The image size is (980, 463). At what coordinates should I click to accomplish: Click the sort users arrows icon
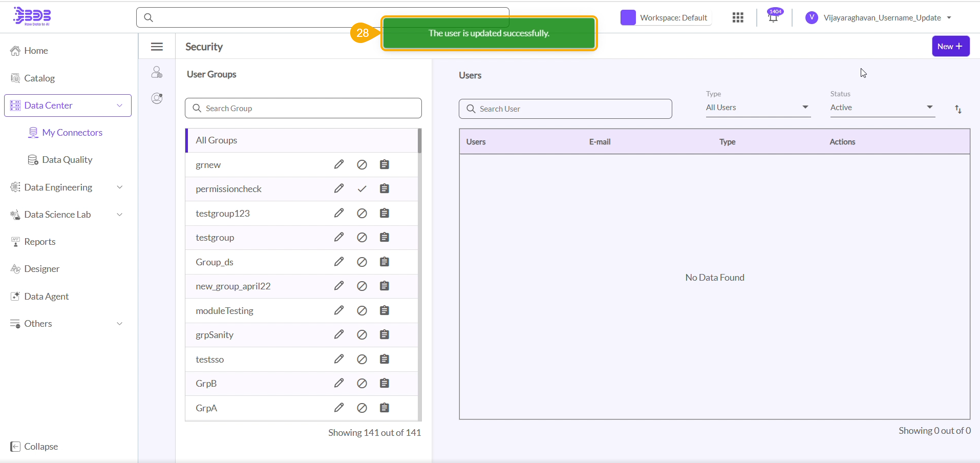click(x=958, y=109)
